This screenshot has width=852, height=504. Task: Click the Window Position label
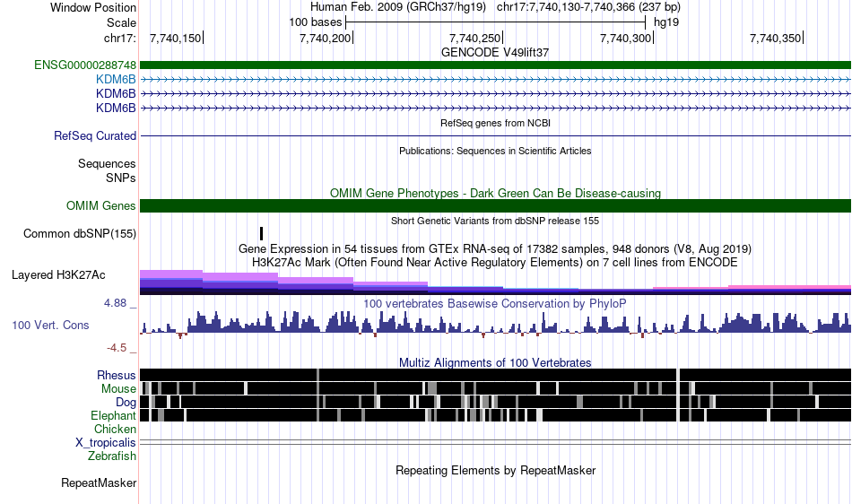pos(93,7)
